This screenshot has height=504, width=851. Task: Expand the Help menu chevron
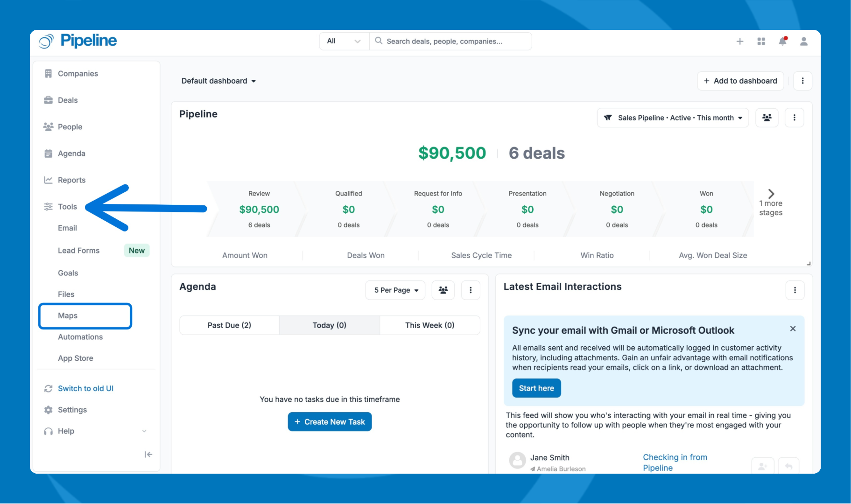tap(144, 431)
